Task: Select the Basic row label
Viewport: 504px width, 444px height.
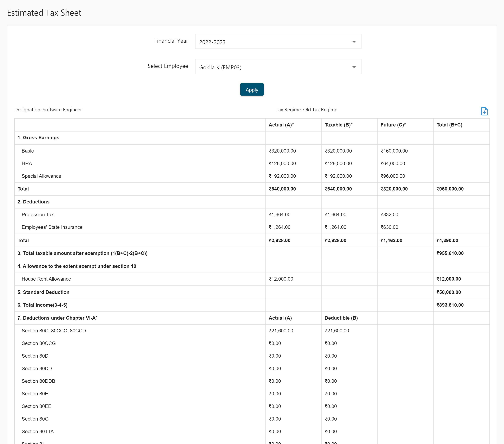Action: [28, 151]
